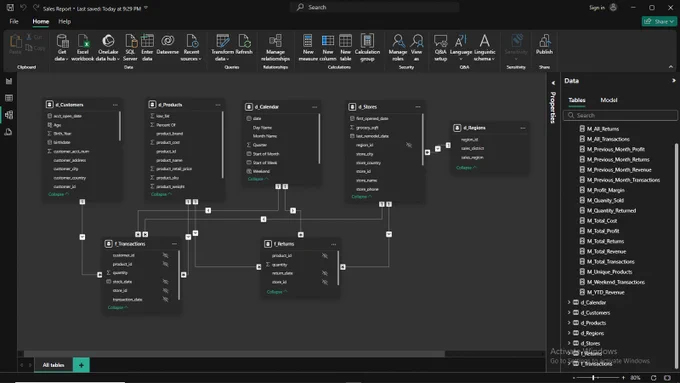Click the Data pane vertical scrollbar
680x383 pixels.
(x=676, y=256)
